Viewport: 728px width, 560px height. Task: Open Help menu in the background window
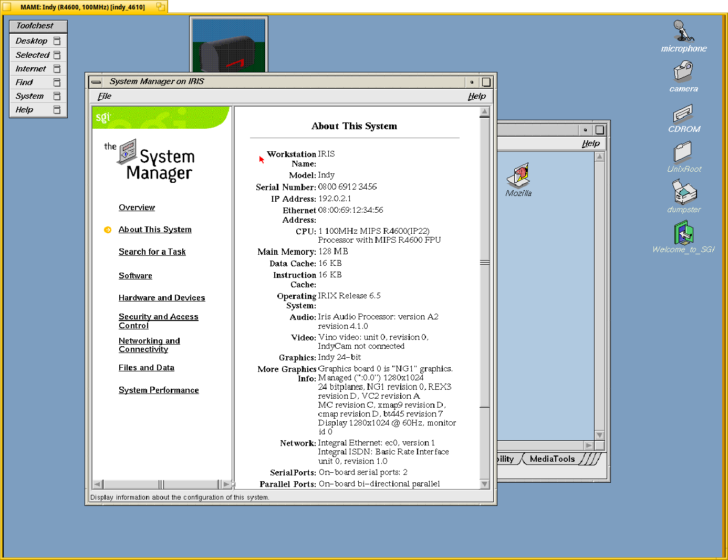[x=591, y=143]
